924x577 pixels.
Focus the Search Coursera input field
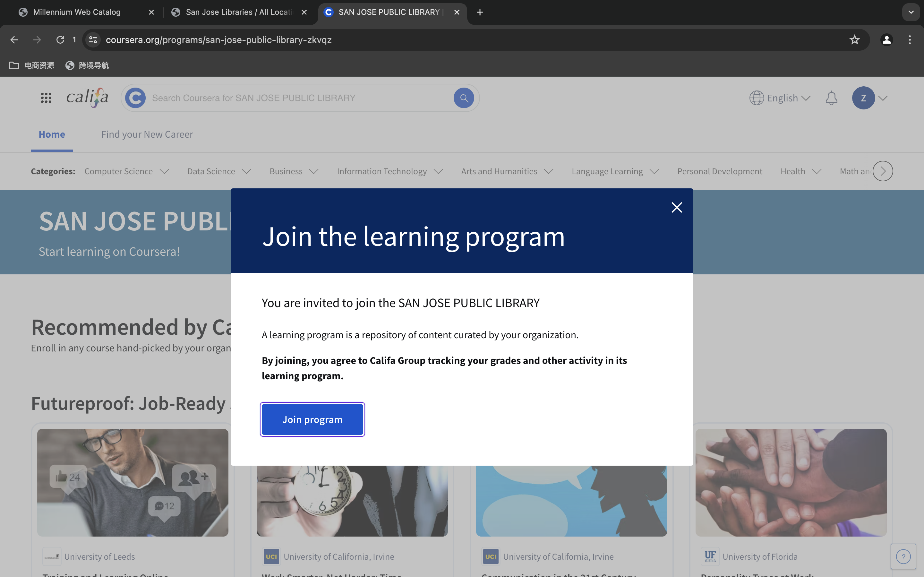[x=300, y=98]
